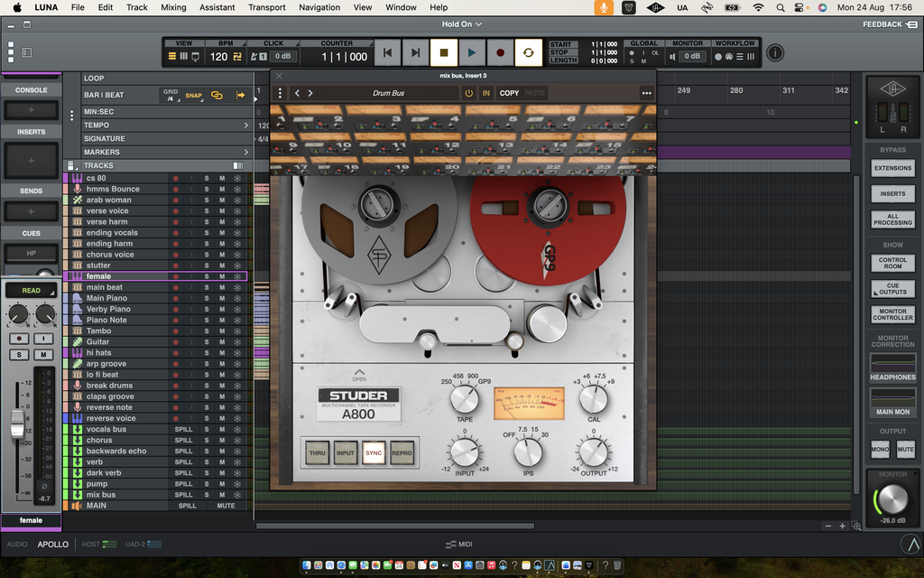The height and width of the screenshot is (578, 924).
Task: Click the BPM value field showing 120
Action: (x=218, y=57)
